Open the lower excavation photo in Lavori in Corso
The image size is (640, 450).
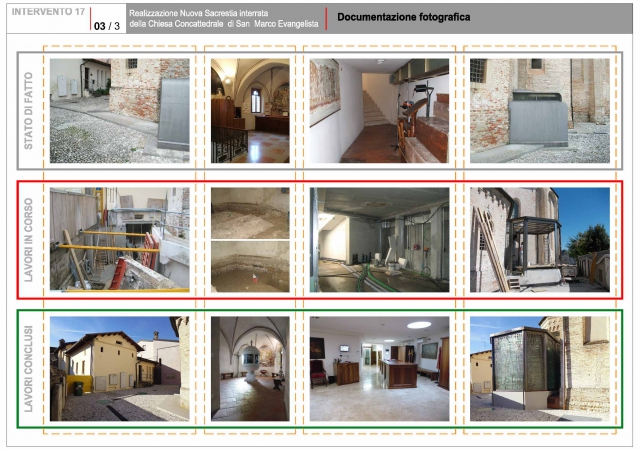coord(249,266)
